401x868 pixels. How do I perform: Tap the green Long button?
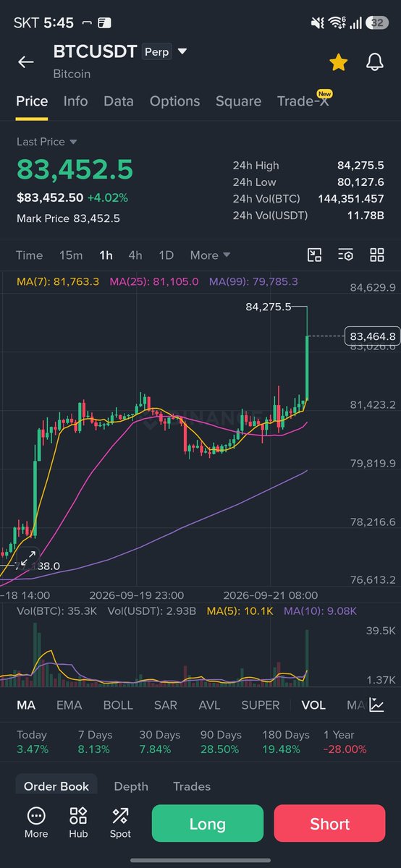pos(208,824)
